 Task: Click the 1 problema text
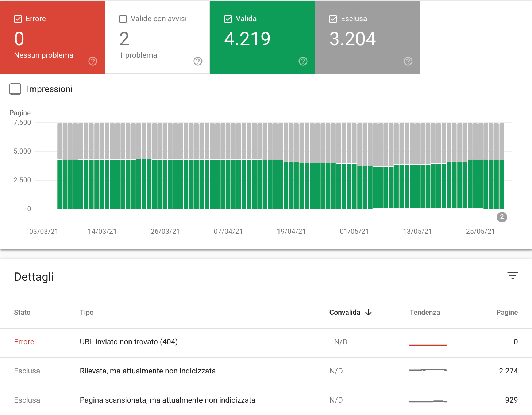(x=138, y=55)
